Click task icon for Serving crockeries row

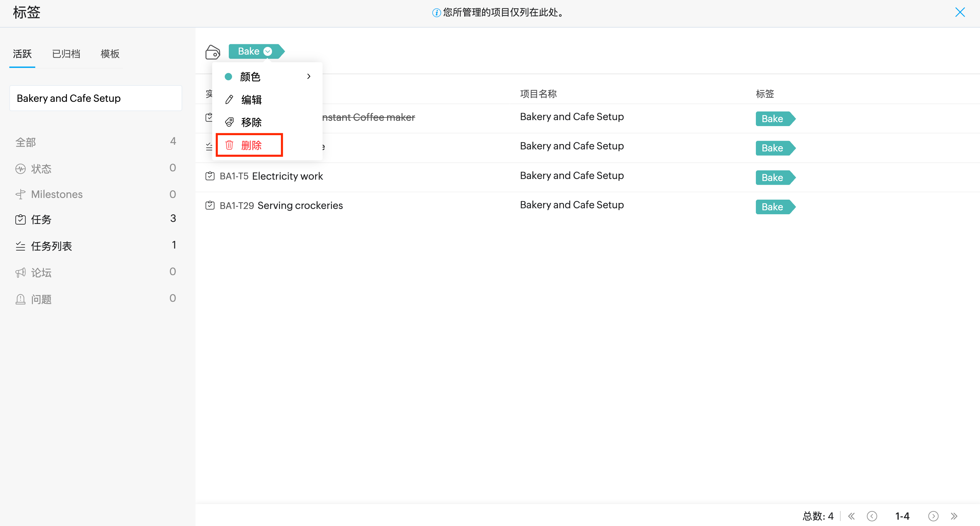pos(210,206)
